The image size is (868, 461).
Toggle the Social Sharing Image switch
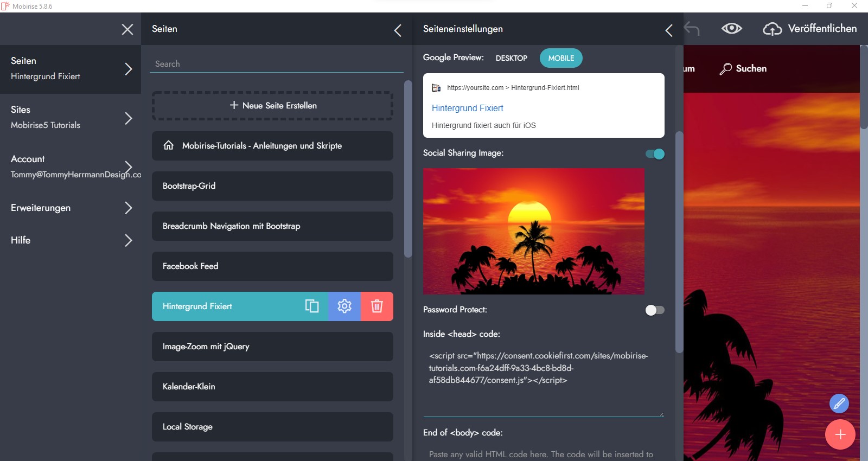point(655,154)
